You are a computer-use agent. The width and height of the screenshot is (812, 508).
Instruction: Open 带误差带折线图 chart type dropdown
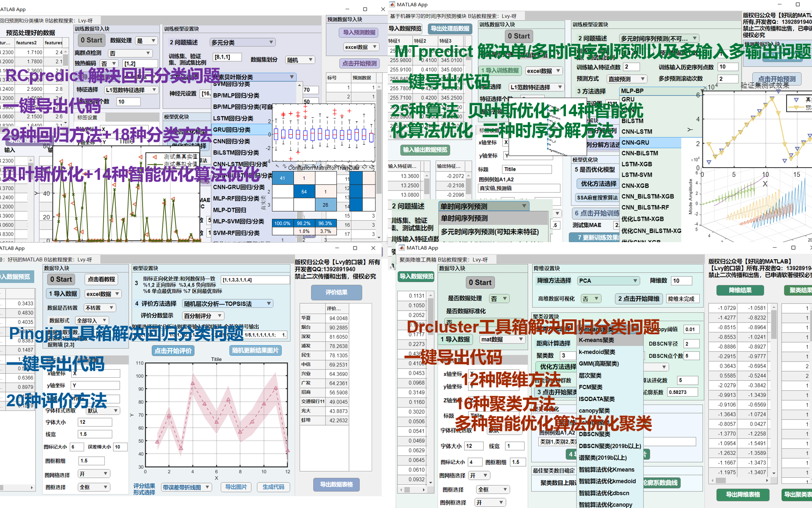click(187, 487)
